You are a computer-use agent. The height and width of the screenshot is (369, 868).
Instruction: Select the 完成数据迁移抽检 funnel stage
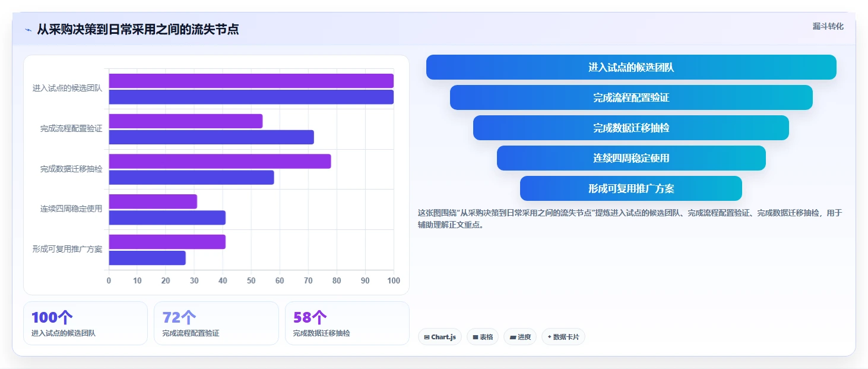coord(631,128)
